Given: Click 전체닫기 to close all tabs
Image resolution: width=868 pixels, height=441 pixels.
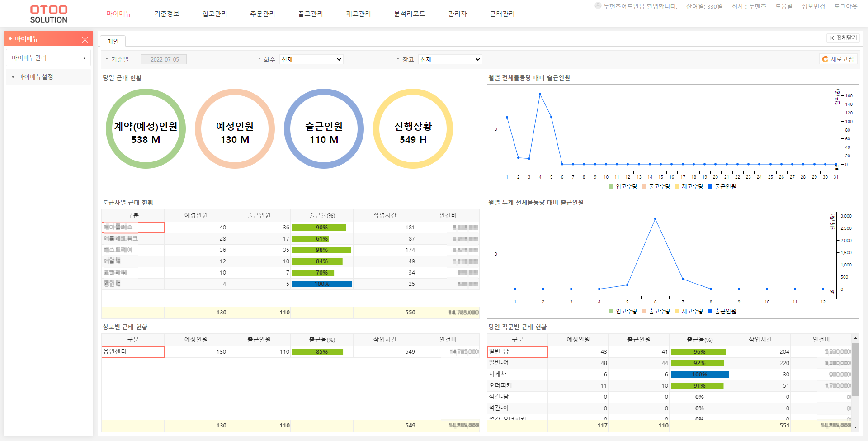Looking at the screenshot, I should pos(843,38).
